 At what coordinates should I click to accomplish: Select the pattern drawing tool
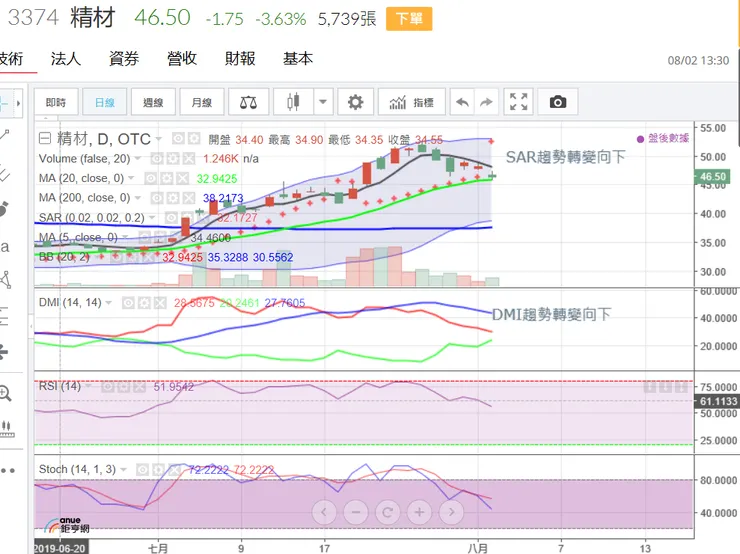[5, 279]
